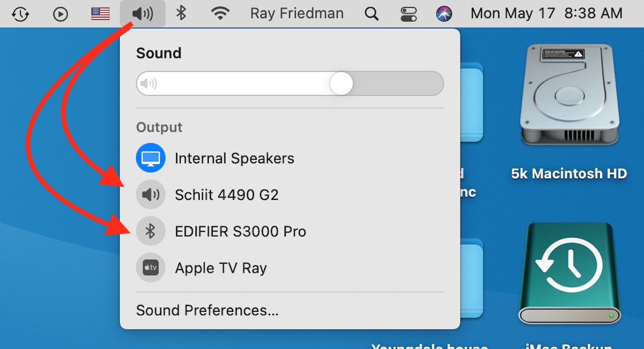The width and height of the screenshot is (644, 349).
Task: Click the Now Playing menu bar icon
Action: click(60, 14)
